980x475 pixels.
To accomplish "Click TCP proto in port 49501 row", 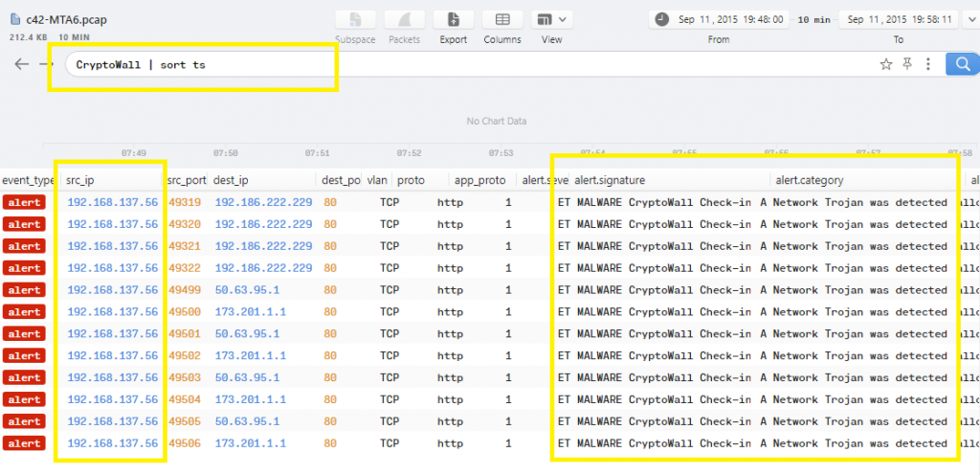I will pyautogui.click(x=390, y=334).
